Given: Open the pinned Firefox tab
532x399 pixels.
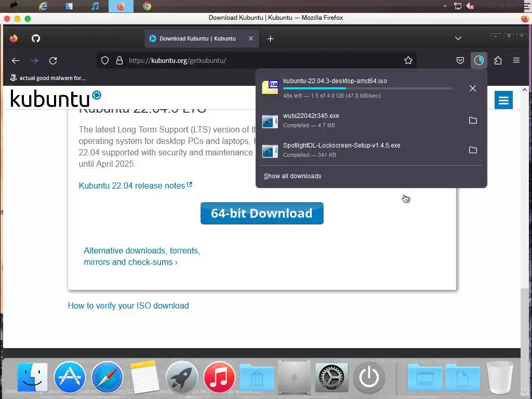Looking at the screenshot, I should click(14, 38).
